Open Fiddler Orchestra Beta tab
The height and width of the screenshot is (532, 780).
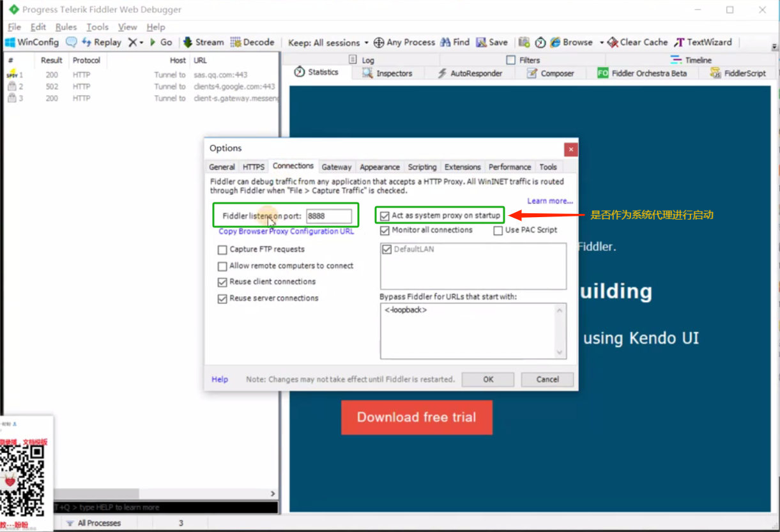point(642,73)
